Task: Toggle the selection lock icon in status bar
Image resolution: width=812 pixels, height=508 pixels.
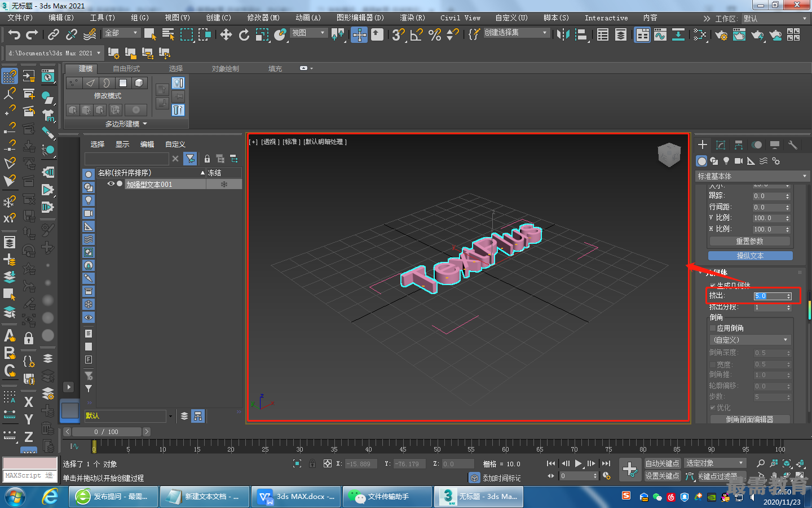Action: pos(312,463)
